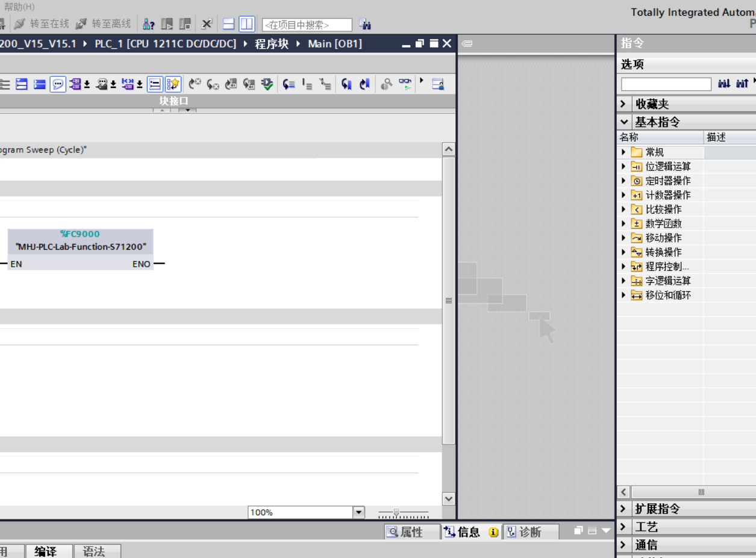Screen dimensions: 756x558
Task: Open the zoom 100% dropdown
Action: coord(358,512)
